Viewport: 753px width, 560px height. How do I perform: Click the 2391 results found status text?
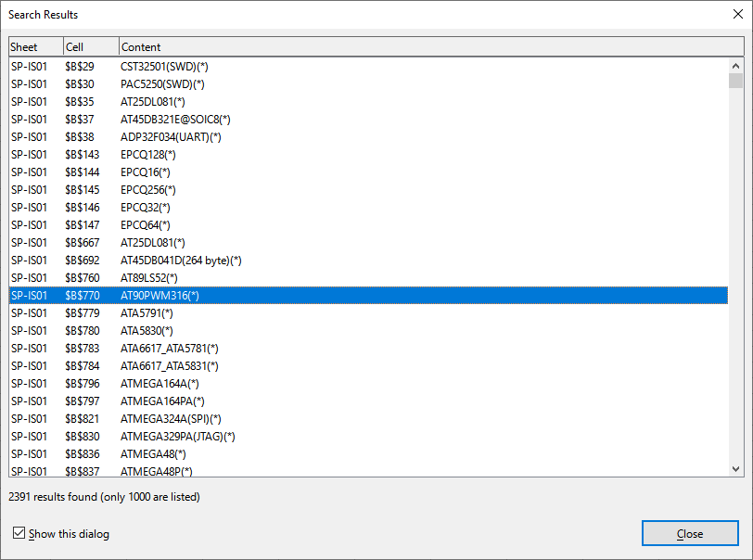point(104,497)
